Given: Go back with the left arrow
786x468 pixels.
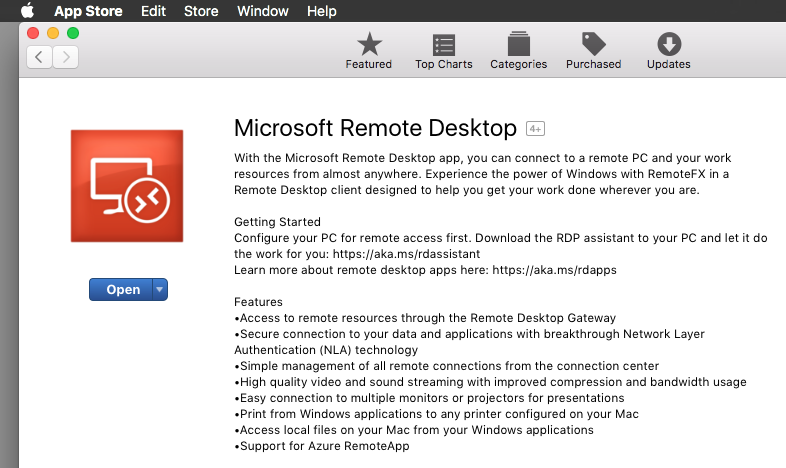Looking at the screenshot, I should point(39,57).
